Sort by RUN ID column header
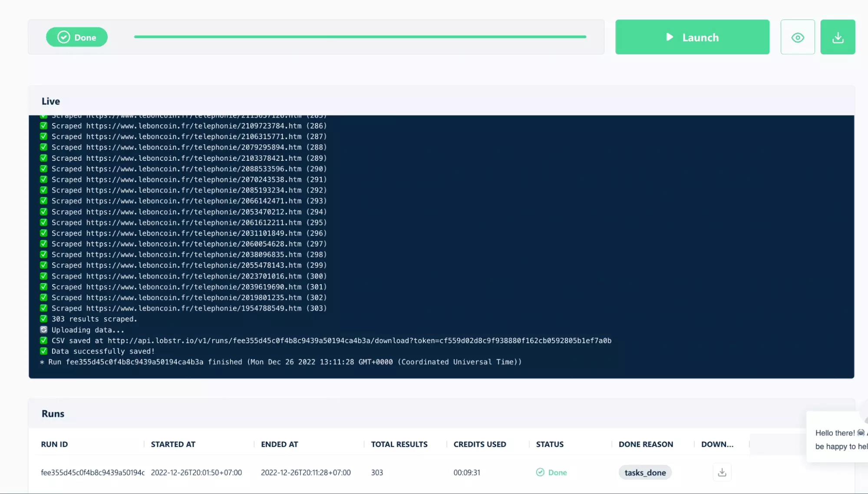Viewport: 868px width, 494px height. coord(54,444)
